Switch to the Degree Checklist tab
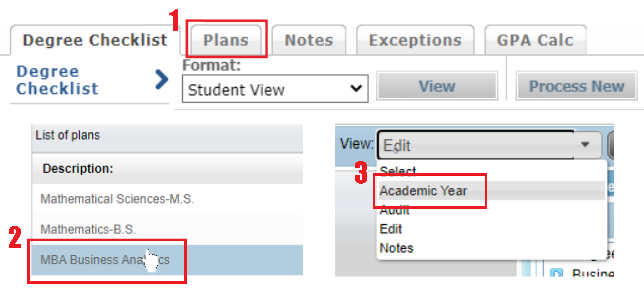 [x=95, y=40]
